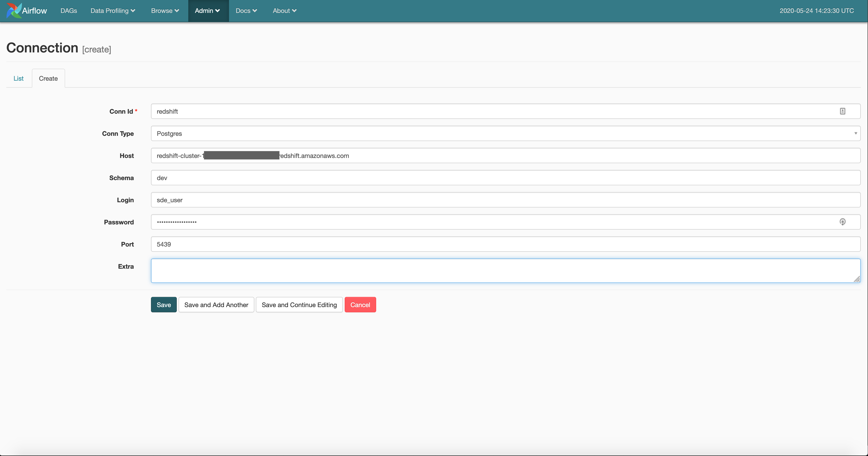The height and width of the screenshot is (456, 868).
Task: Open the DAGs menu item
Action: tap(68, 10)
